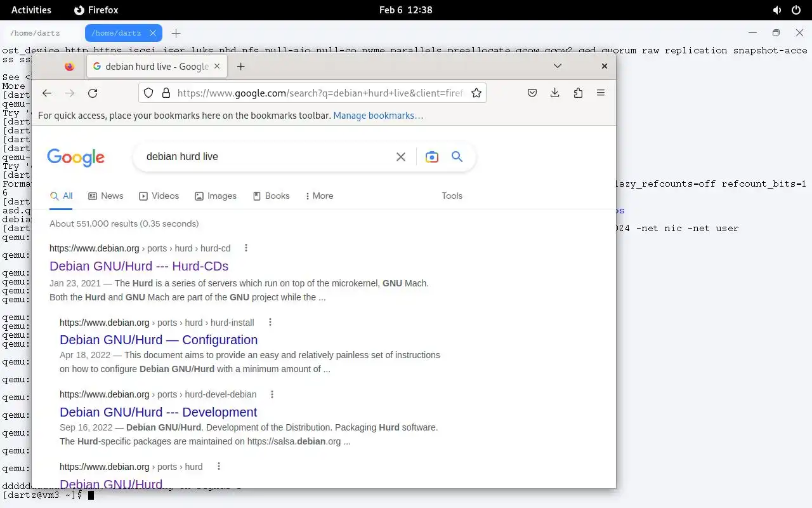
Task: Open the system volume icon in top bar
Action: (x=777, y=10)
